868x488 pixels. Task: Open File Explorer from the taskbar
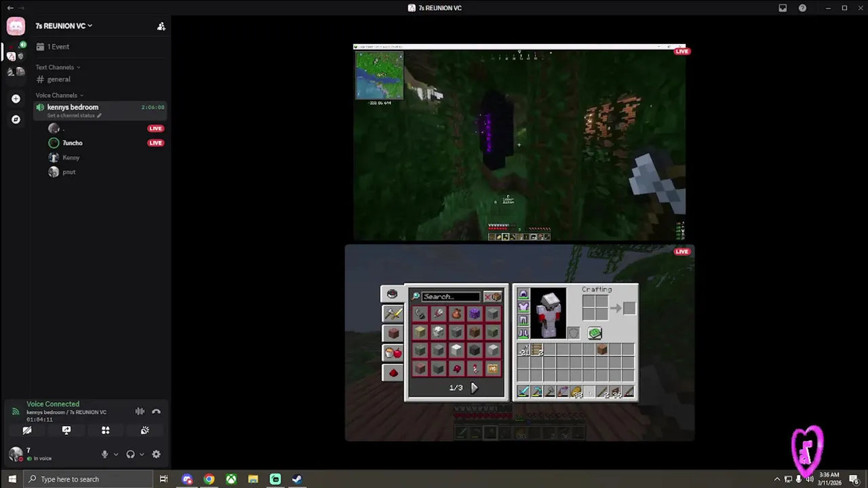(x=253, y=479)
